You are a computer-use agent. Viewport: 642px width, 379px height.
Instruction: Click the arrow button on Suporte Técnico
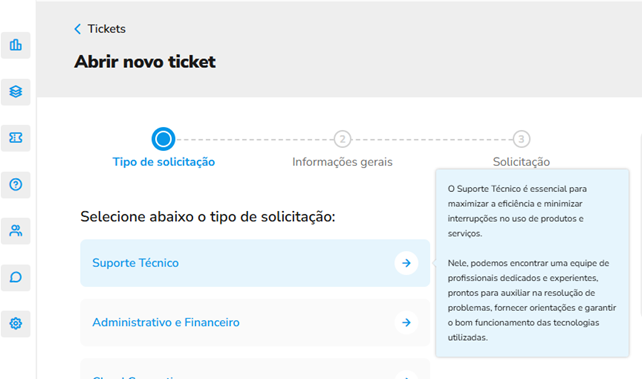406,263
